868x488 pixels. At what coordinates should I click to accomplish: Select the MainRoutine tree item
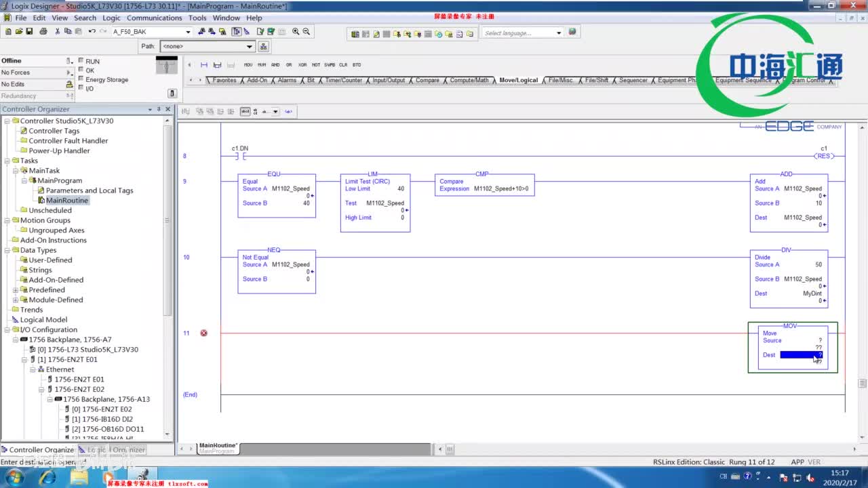click(67, 201)
